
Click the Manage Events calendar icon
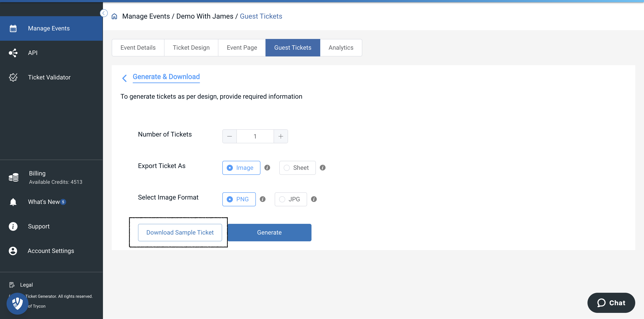13,28
